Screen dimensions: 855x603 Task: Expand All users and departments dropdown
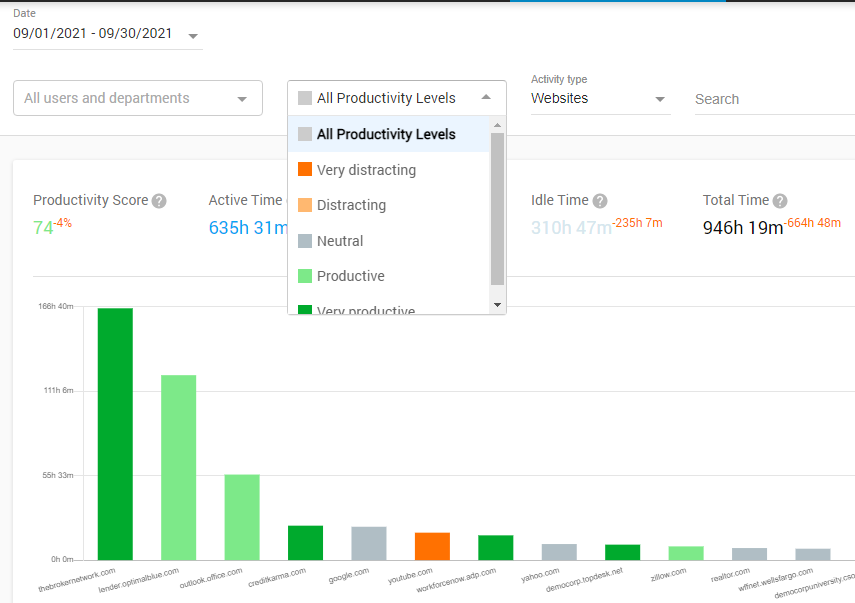pyautogui.click(x=242, y=99)
